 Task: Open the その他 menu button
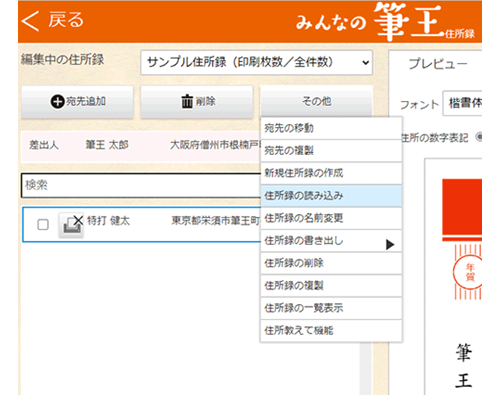316,101
